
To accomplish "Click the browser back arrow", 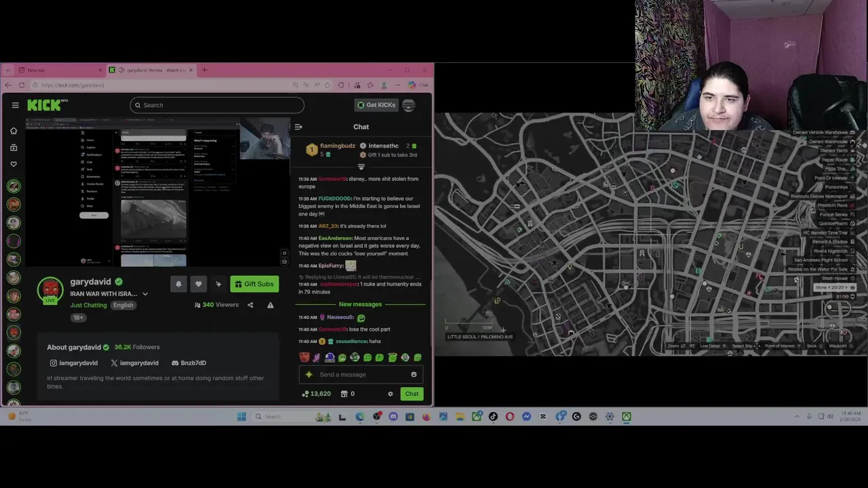I will [7, 85].
